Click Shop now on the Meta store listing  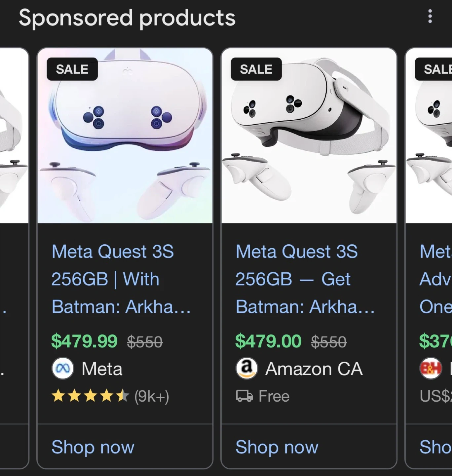pyautogui.click(x=93, y=447)
